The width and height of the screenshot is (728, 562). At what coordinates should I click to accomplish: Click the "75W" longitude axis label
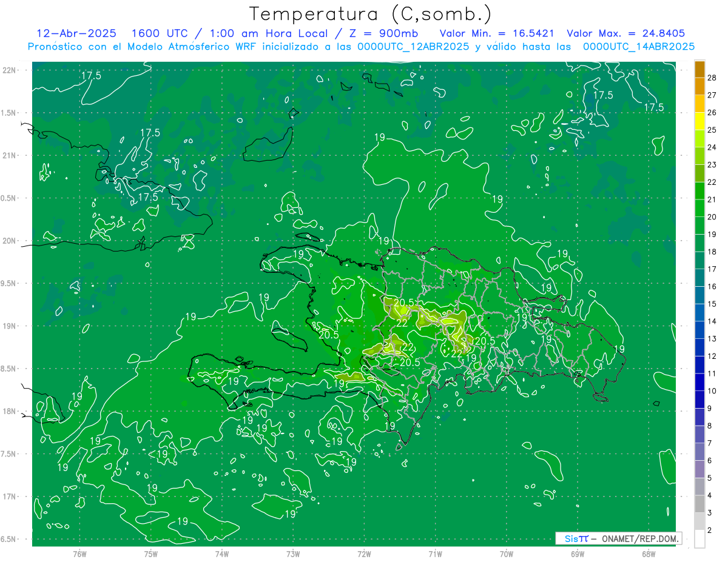pos(151,554)
